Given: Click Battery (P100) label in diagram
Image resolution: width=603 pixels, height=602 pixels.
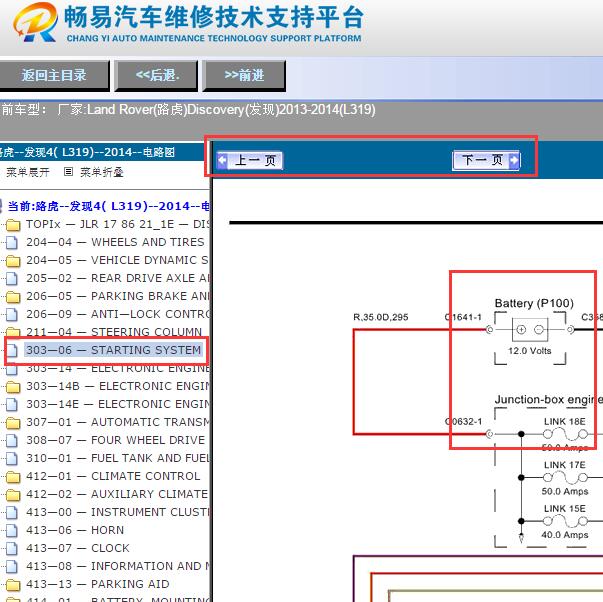Looking at the screenshot, I should pyautogui.click(x=534, y=303).
